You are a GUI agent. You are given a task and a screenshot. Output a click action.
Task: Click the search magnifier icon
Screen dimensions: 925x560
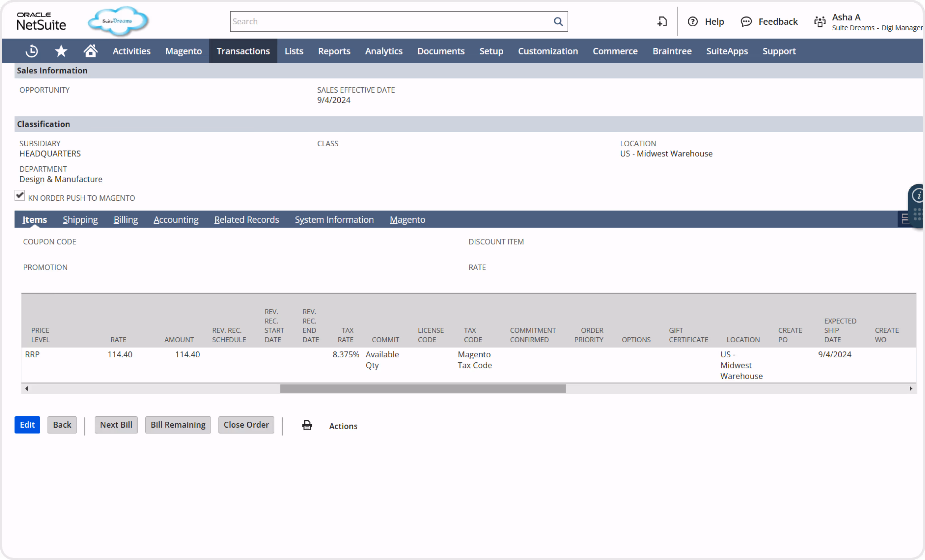pyautogui.click(x=558, y=22)
